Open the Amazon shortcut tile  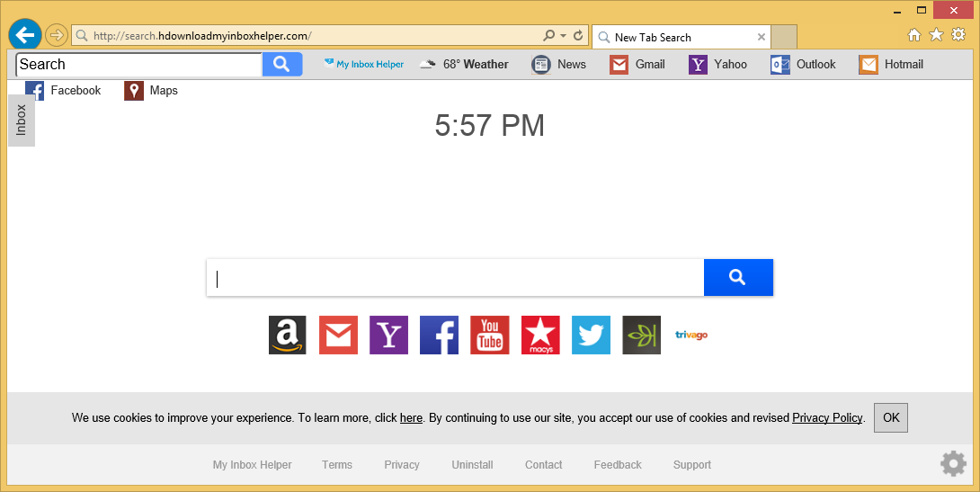pos(288,335)
